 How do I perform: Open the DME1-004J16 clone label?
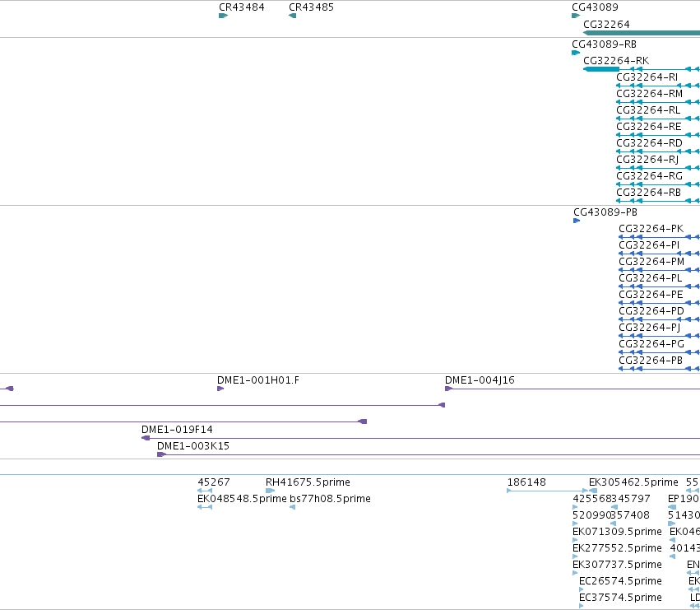point(480,380)
